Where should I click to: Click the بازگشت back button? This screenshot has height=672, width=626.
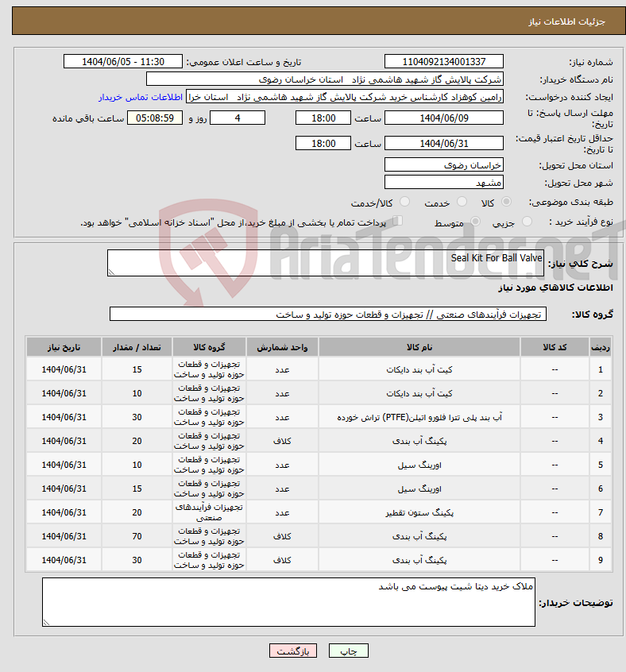[x=293, y=651]
